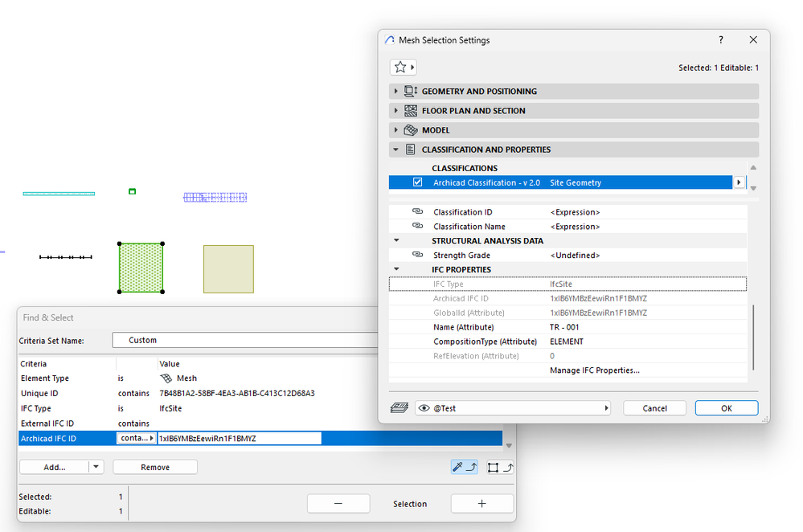
Task: Open Manage IFC Properties...
Action: pyautogui.click(x=594, y=370)
